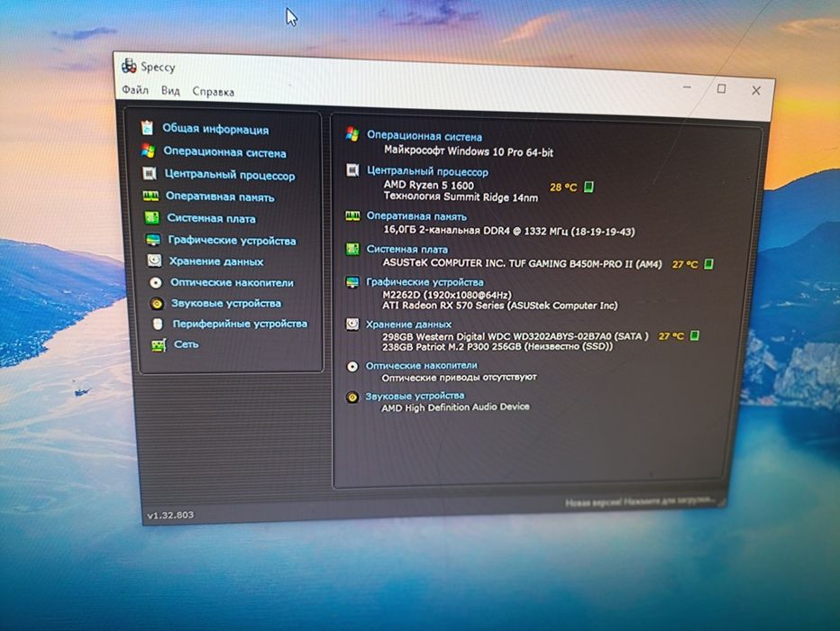Click the new version notice in status bar
840x631 pixels.
pos(640,501)
